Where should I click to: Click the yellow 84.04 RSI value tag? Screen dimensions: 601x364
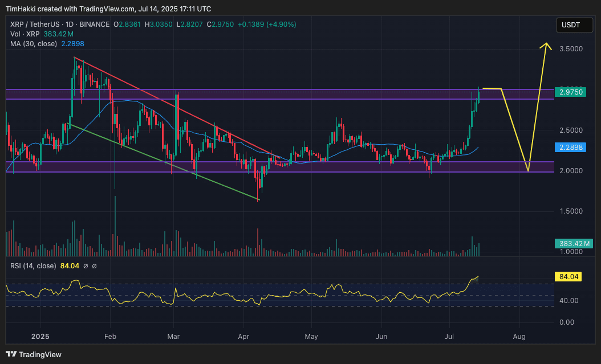(x=568, y=276)
